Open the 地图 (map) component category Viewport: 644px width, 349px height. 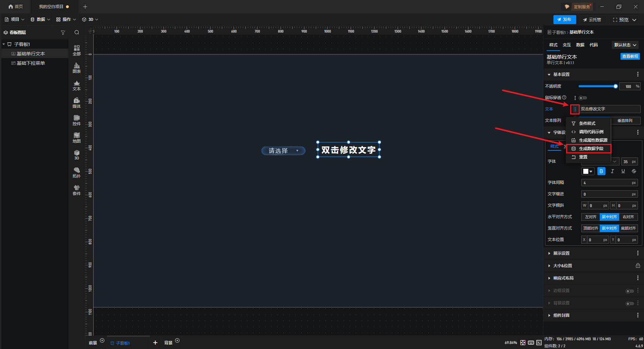tap(76, 138)
